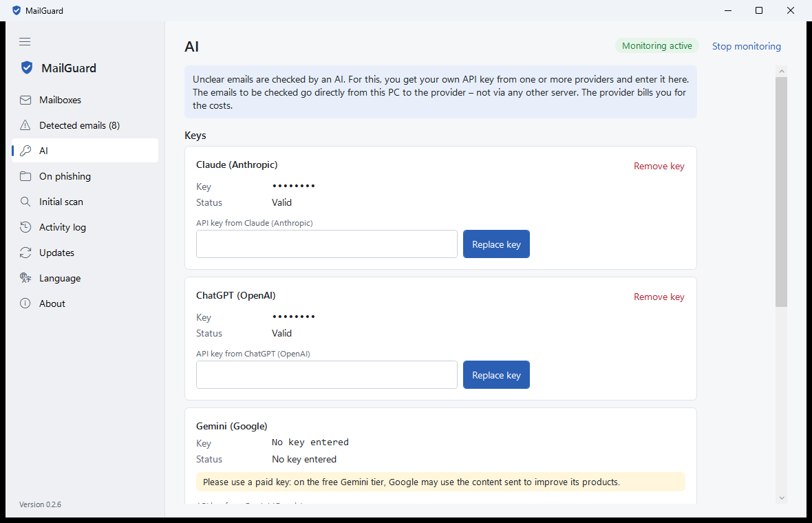Close the MailGuard window
The width and height of the screenshot is (812, 523).
(x=791, y=10)
